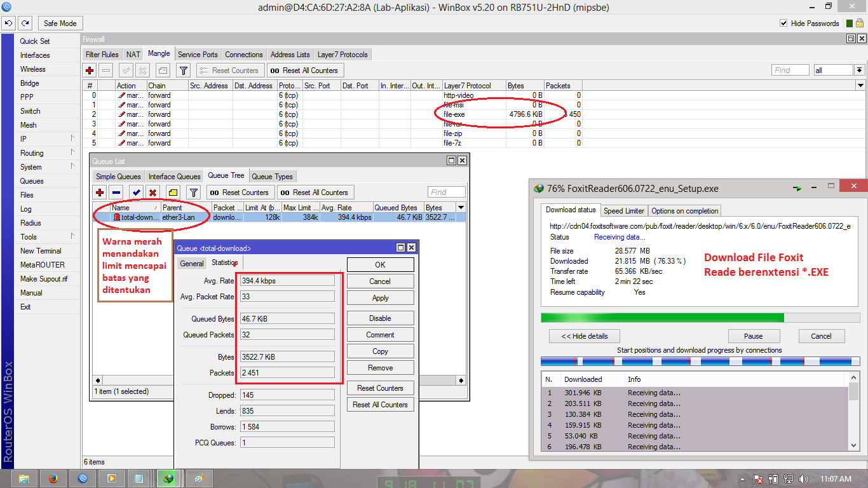Screen dimensions: 868x488
Task: Open the Paint taskbar icon
Action: [199, 478]
